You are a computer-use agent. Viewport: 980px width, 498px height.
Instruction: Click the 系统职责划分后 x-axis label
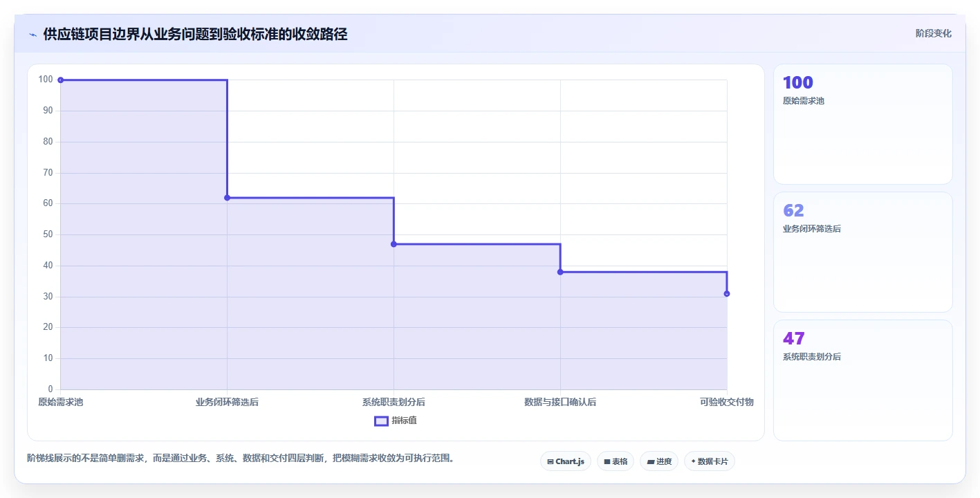pos(394,402)
